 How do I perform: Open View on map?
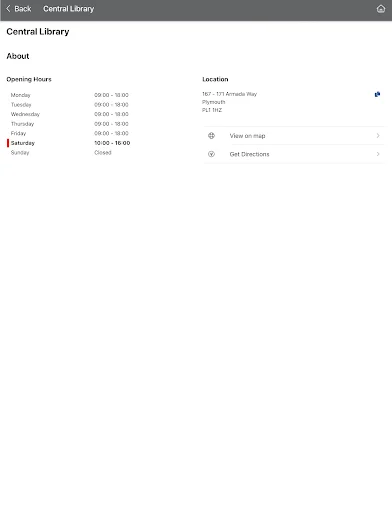(x=294, y=136)
